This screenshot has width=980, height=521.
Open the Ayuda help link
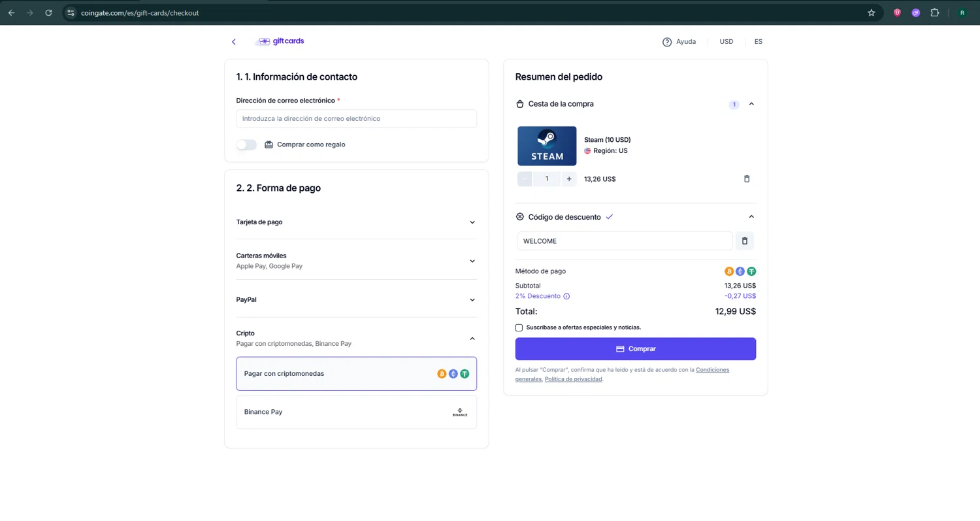pos(679,42)
